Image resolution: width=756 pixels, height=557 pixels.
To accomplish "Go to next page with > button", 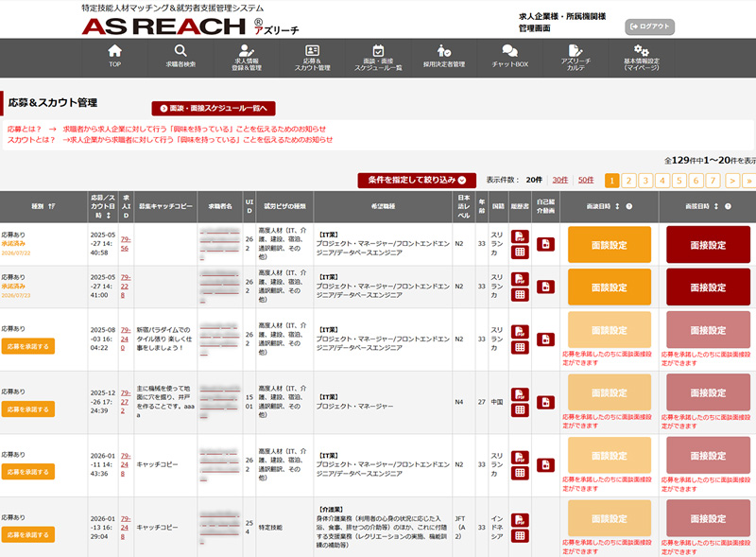I will tap(732, 181).
